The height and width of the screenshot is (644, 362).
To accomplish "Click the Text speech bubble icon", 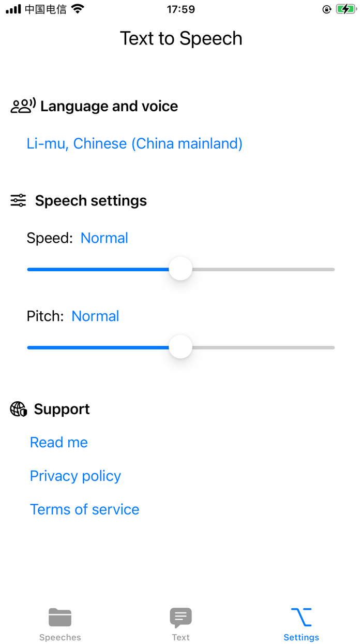I will tap(180, 616).
